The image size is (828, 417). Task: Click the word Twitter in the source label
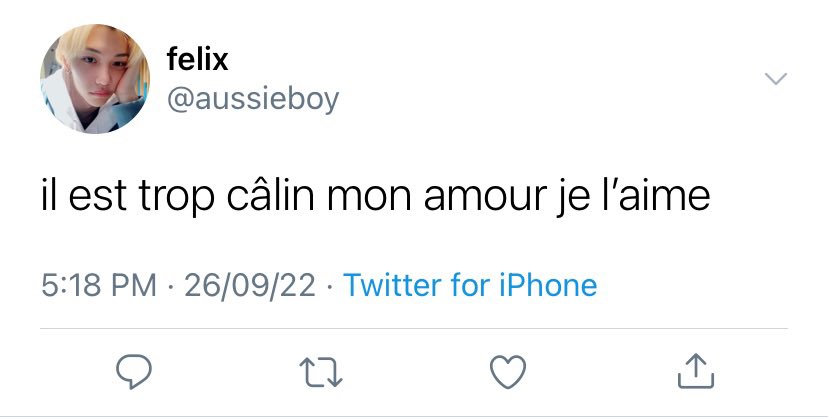[392, 286]
